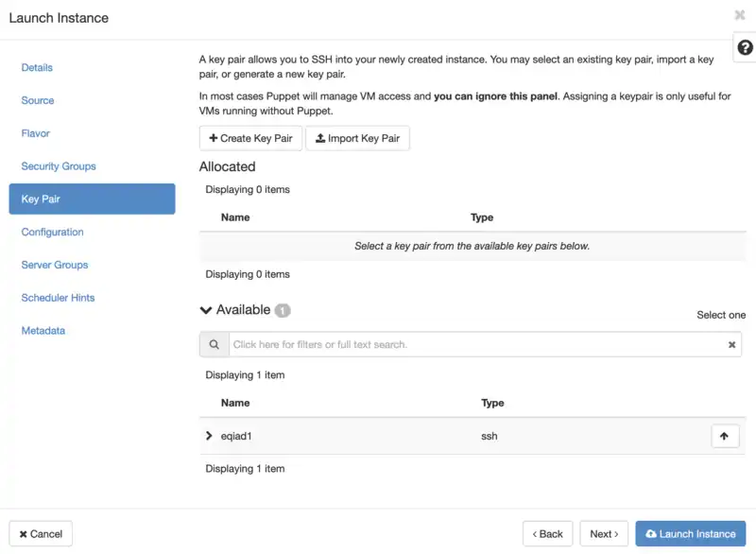Open the Metadata step

42,330
